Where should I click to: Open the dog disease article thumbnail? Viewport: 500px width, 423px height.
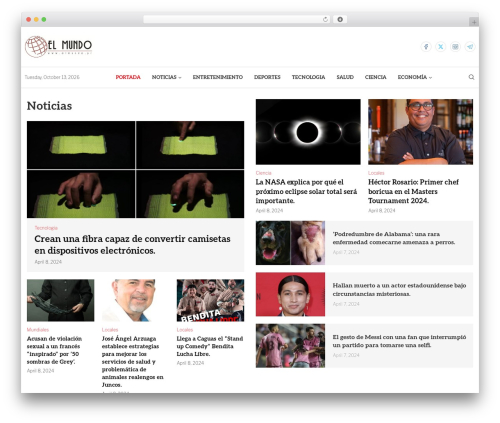click(290, 243)
